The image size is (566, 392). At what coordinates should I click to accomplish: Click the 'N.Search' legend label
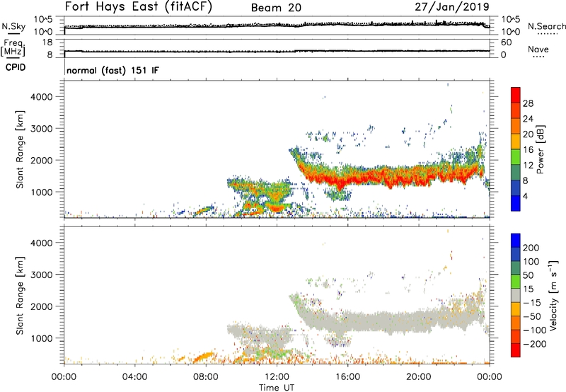pos(547,26)
